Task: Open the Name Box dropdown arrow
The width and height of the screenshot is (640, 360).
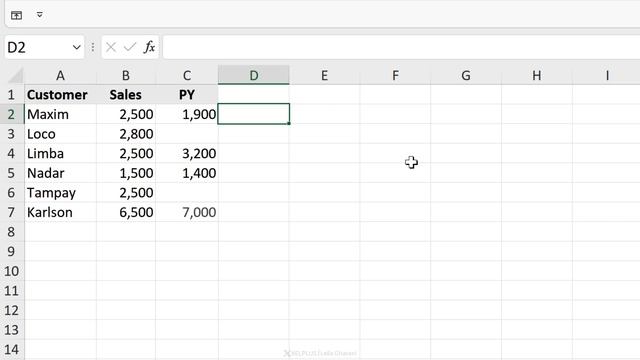Action: [x=76, y=47]
